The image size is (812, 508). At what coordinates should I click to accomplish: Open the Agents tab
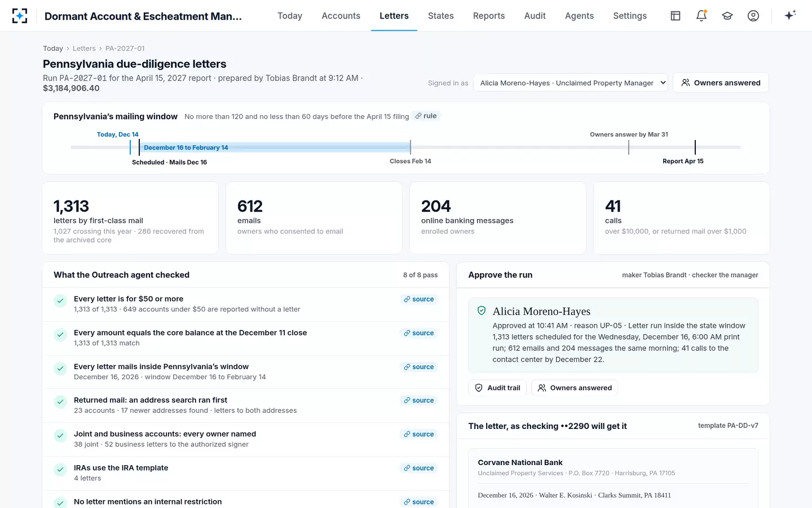[580, 16]
